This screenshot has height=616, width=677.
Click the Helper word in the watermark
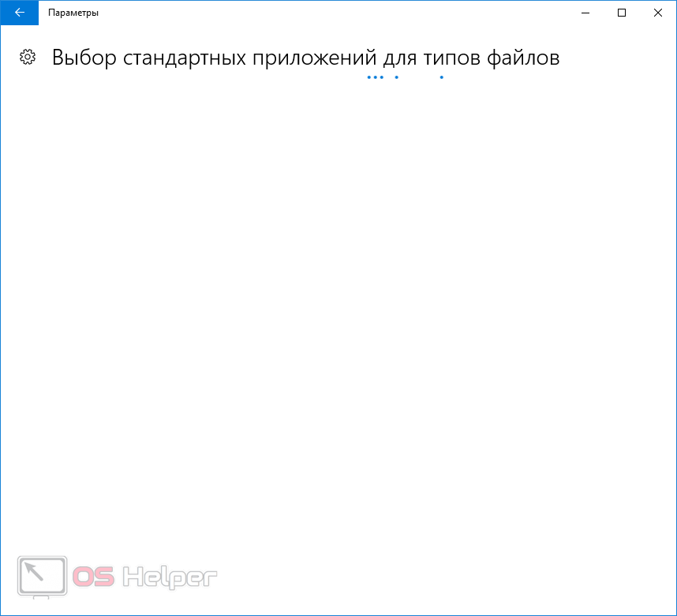pos(168,577)
